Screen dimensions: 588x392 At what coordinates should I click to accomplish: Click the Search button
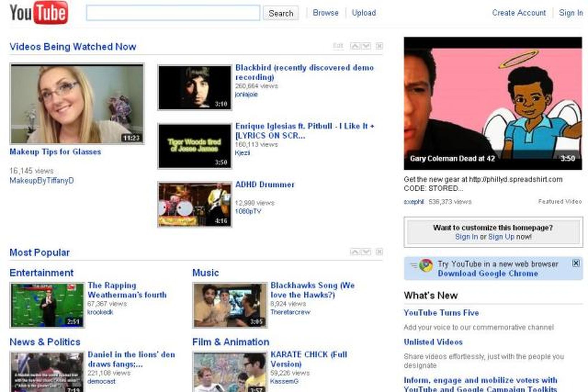pyautogui.click(x=281, y=13)
